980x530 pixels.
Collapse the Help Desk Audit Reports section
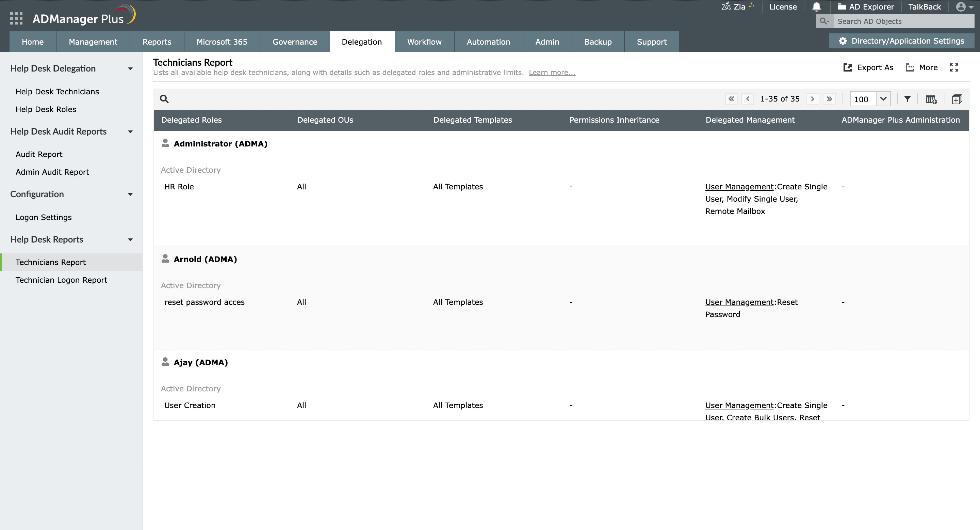[x=130, y=132]
